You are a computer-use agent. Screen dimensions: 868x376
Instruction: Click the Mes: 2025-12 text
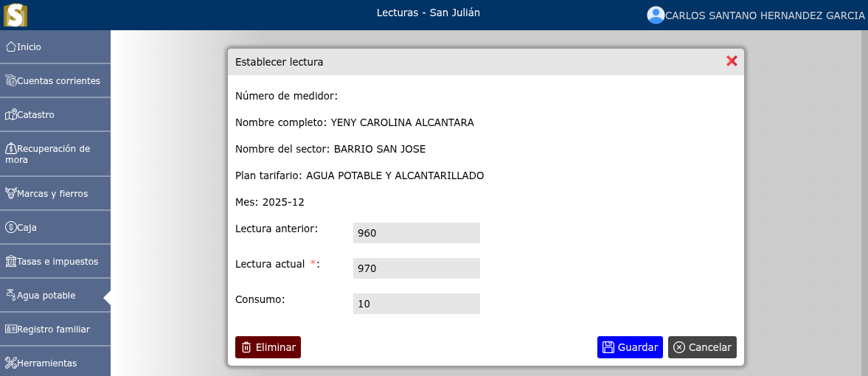(x=270, y=202)
